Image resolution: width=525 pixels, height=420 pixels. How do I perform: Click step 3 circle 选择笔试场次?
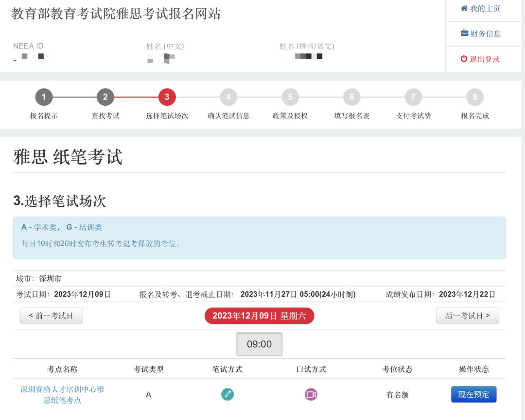167,97
